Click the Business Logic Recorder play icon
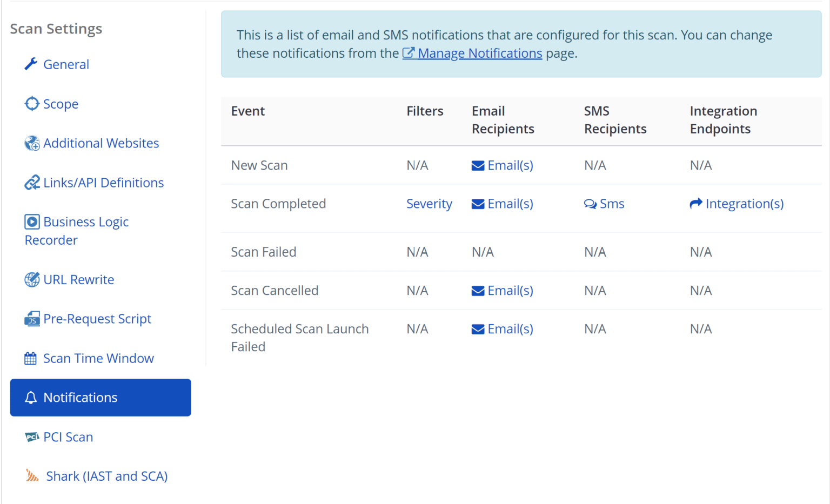Viewport: 830px width, 504px height. tap(32, 221)
